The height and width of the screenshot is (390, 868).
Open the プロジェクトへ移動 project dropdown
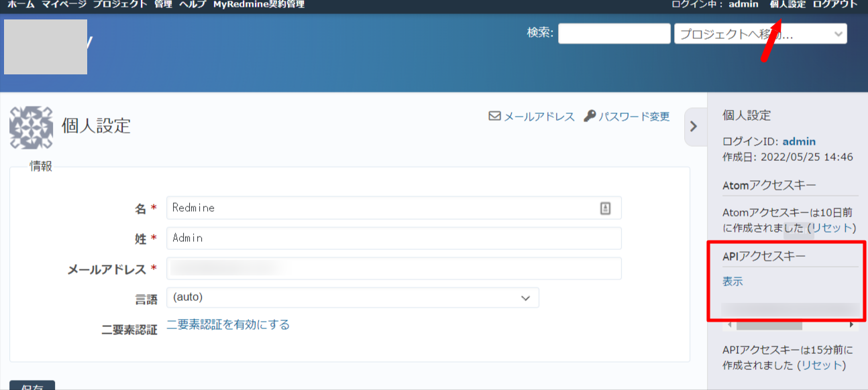(x=761, y=34)
